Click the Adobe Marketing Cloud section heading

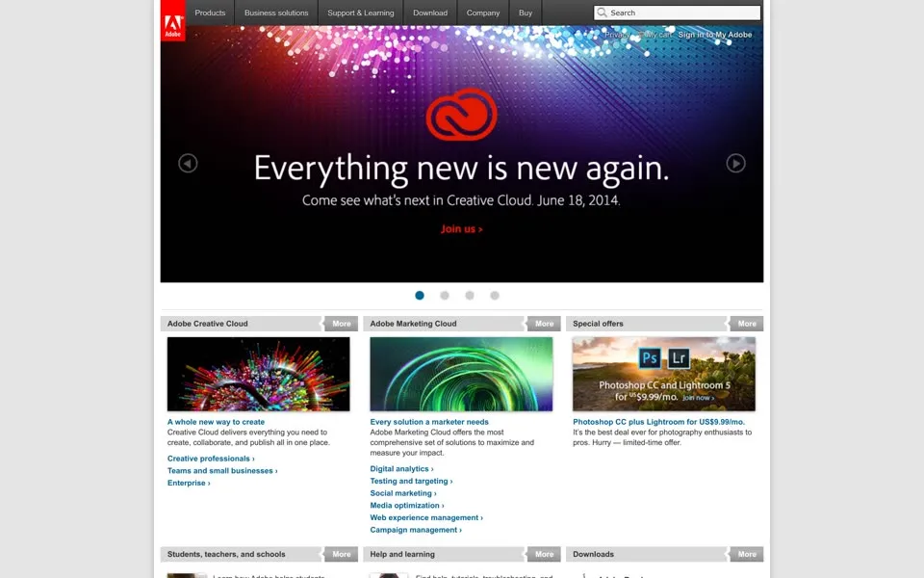click(x=413, y=324)
